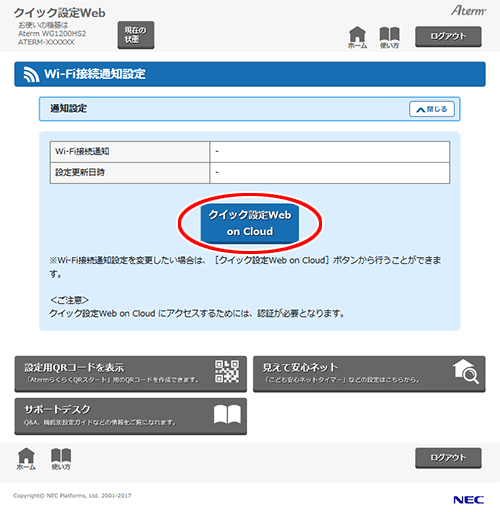Viewport: 500px width, 512px height.
Task: Click the bottom ログアウト button
Action: 448,458
